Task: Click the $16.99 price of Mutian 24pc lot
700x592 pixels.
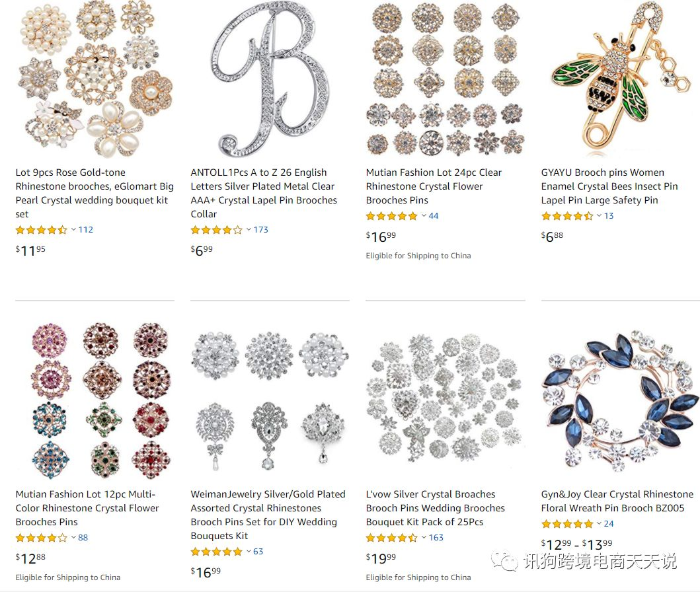Action: pyautogui.click(x=381, y=237)
